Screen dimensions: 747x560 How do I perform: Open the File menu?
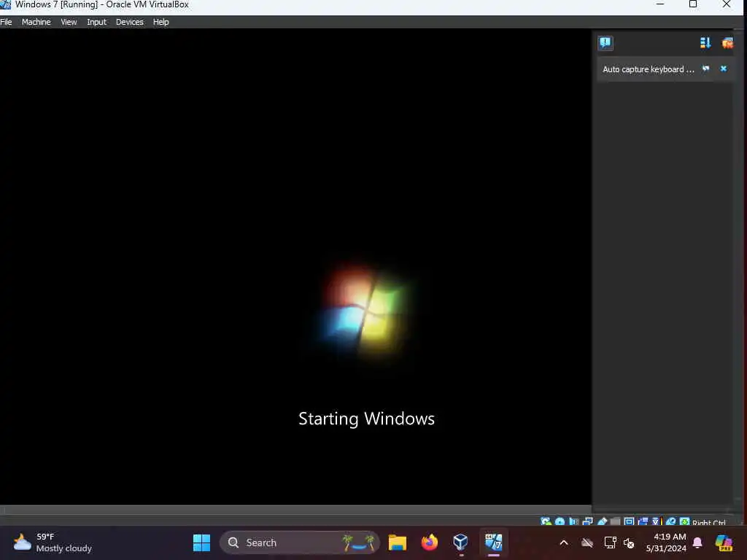click(6, 22)
